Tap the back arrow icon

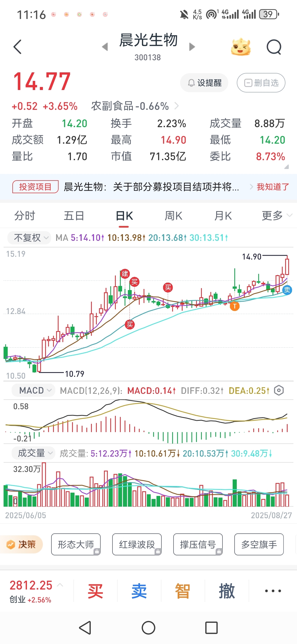[17, 47]
